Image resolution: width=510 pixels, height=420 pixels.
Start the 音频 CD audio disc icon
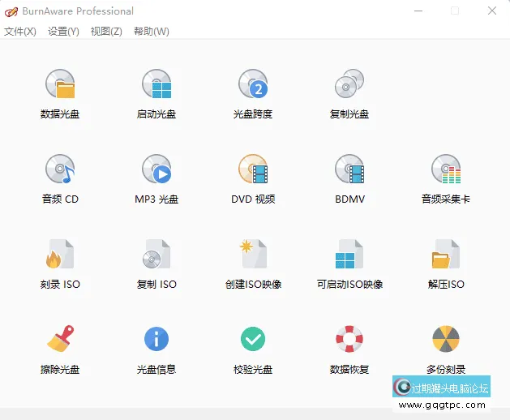[x=60, y=169]
